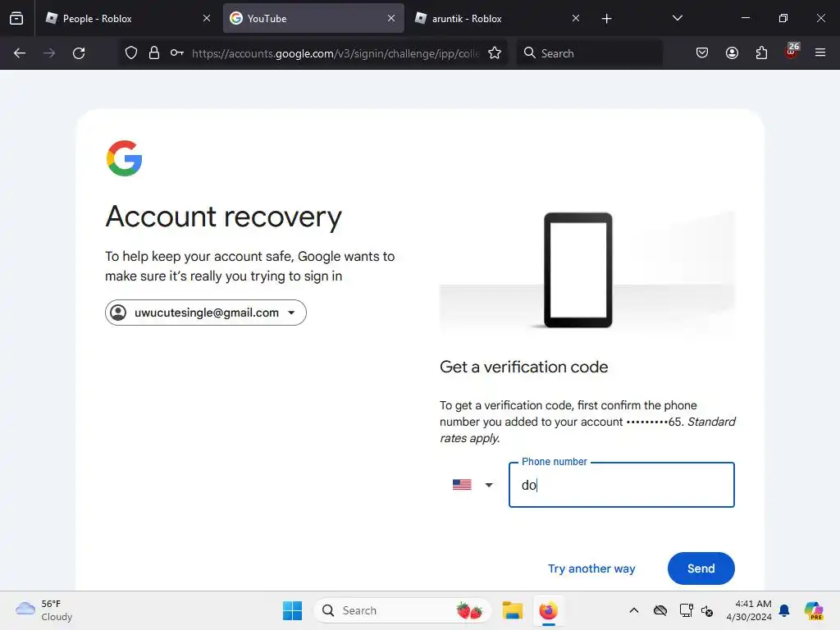The height and width of the screenshot is (630, 840).
Task: Go forward one page
Action: pyautogui.click(x=49, y=53)
